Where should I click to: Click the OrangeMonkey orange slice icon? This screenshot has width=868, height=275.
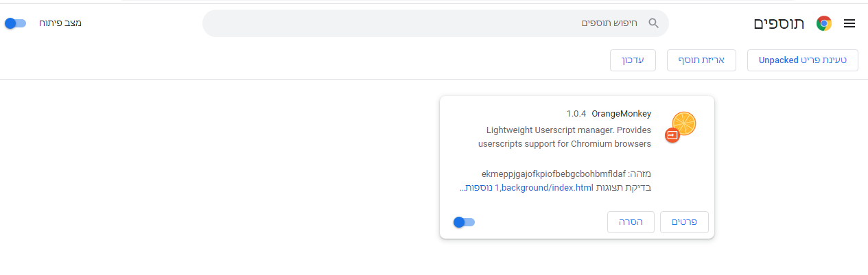683,123
